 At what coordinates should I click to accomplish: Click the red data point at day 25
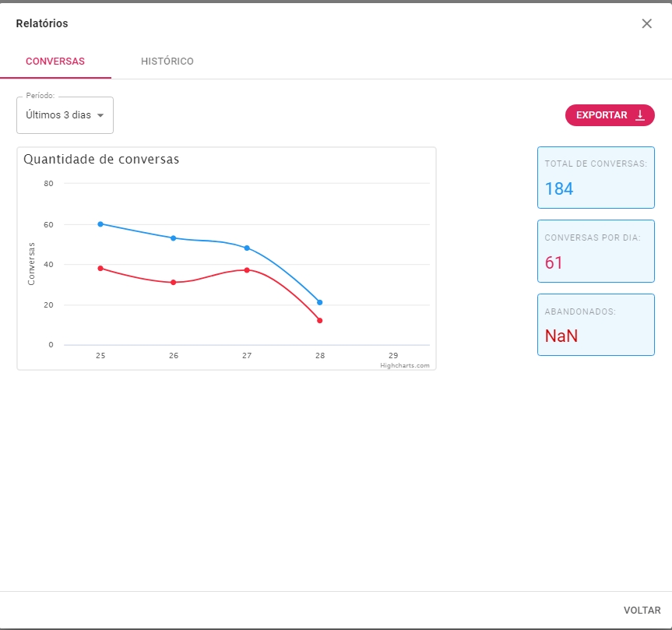pyautogui.click(x=100, y=268)
